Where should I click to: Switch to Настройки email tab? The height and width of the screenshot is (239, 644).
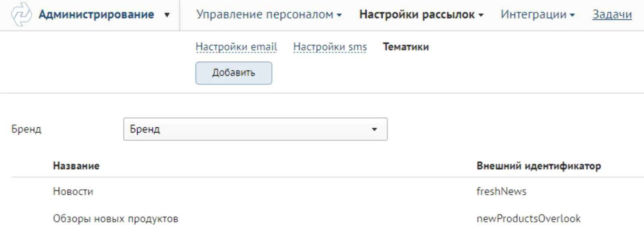point(236,47)
